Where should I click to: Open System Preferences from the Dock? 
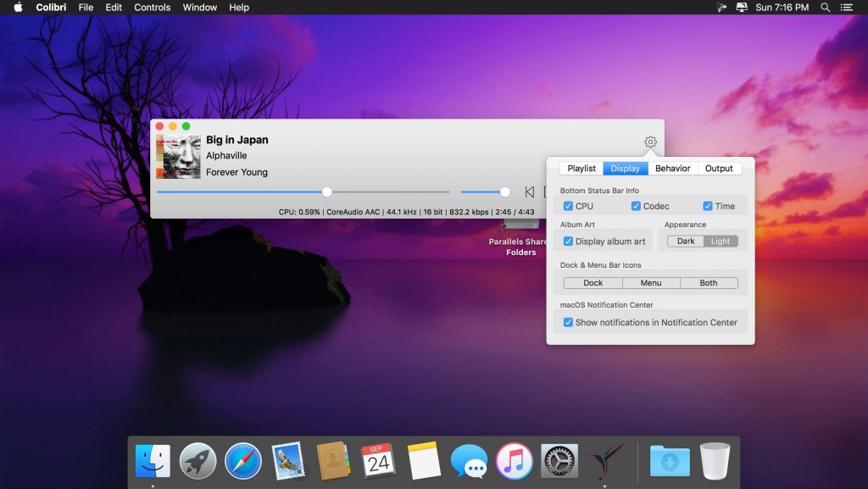(x=559, y=462)
